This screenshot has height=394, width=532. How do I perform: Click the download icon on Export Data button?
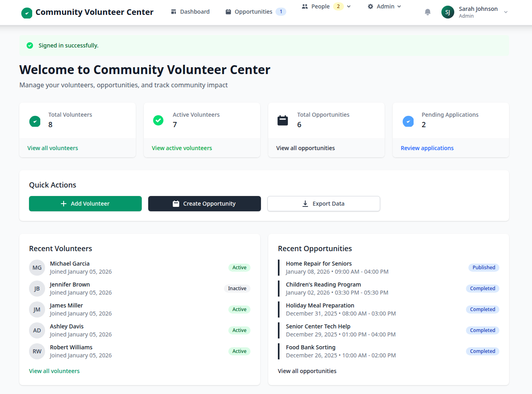(305, 204)
